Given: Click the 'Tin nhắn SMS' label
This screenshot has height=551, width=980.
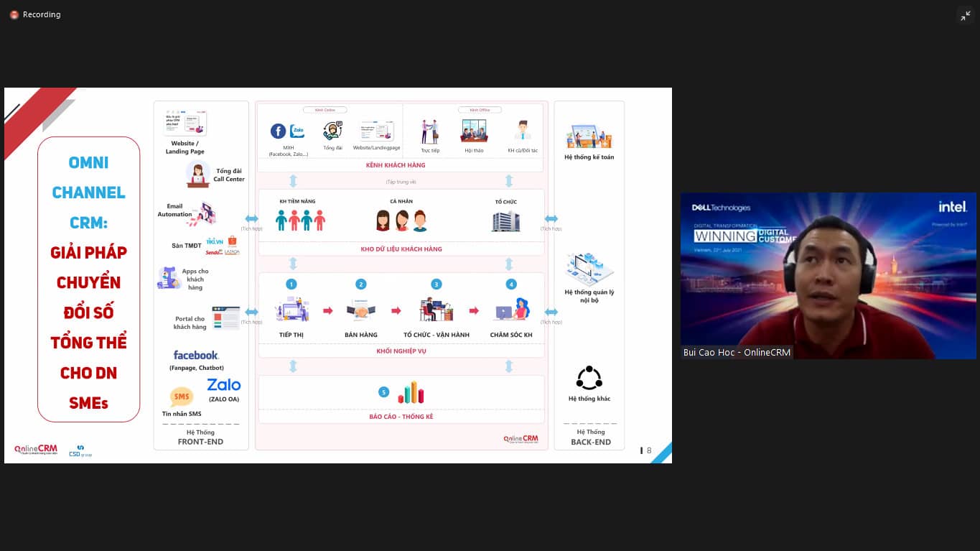Looking at the screenshot, I should (182, 414).
